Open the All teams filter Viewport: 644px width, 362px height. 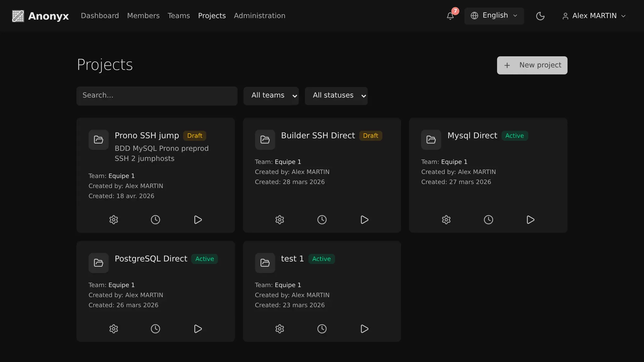click(271, 96)
